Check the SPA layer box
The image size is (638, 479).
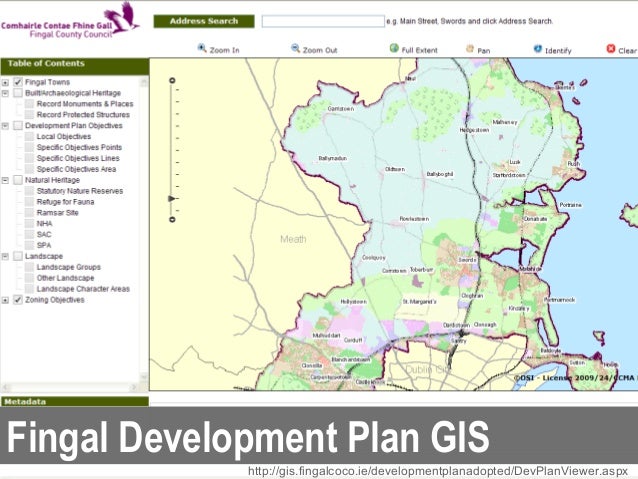pyautogui.click(x=29, y=245)
